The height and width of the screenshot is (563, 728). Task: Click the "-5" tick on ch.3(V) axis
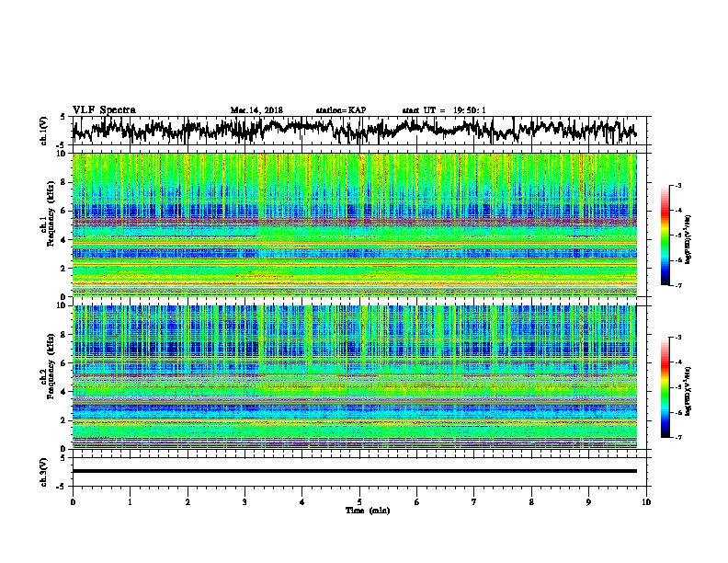click(62, 487)
